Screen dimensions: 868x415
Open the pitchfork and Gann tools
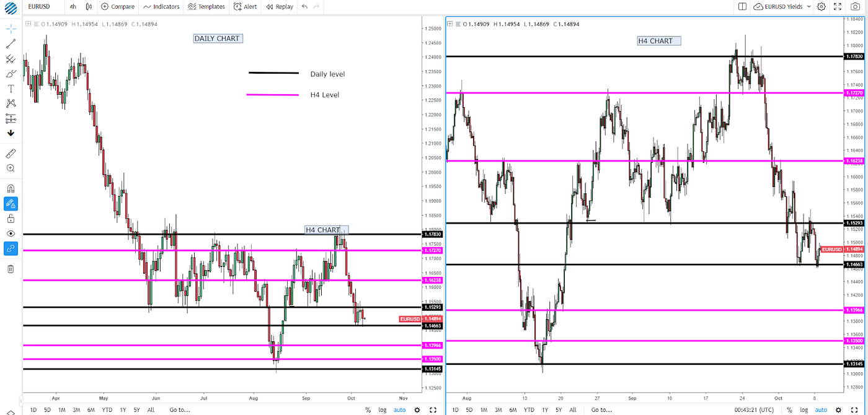point(11,59)
